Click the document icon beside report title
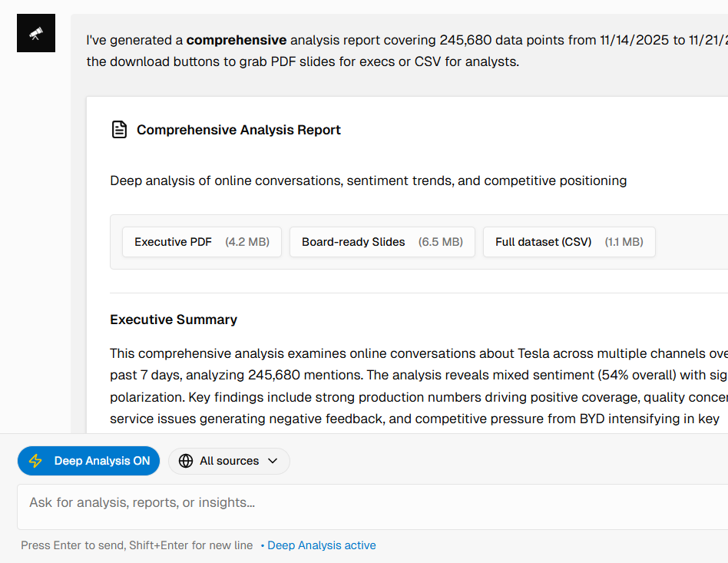728x563 pixels. (119, 130)
